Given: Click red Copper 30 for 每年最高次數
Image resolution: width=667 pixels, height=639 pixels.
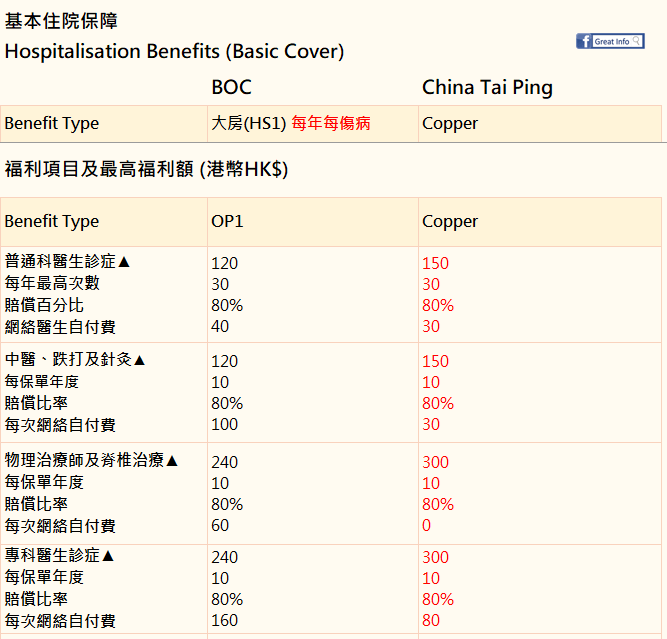Looking at the screenshot, I should (430, 284).
